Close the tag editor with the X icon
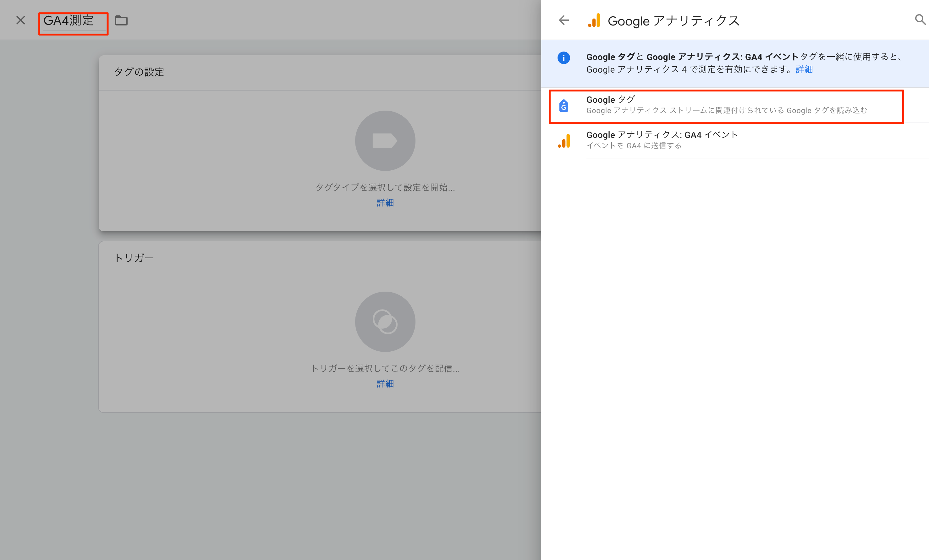Image resolution: width=929 pixels, height=560 pixels. [x=21, y=20]
